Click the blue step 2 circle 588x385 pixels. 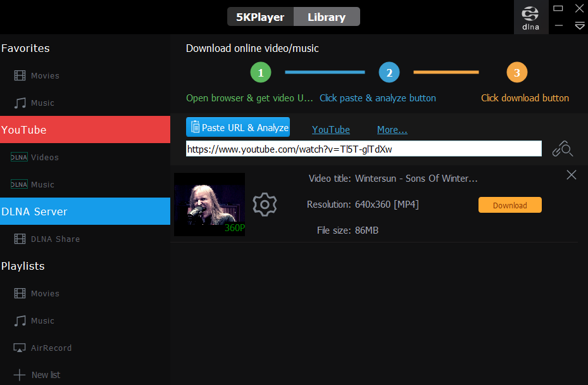tap(389, 72)
